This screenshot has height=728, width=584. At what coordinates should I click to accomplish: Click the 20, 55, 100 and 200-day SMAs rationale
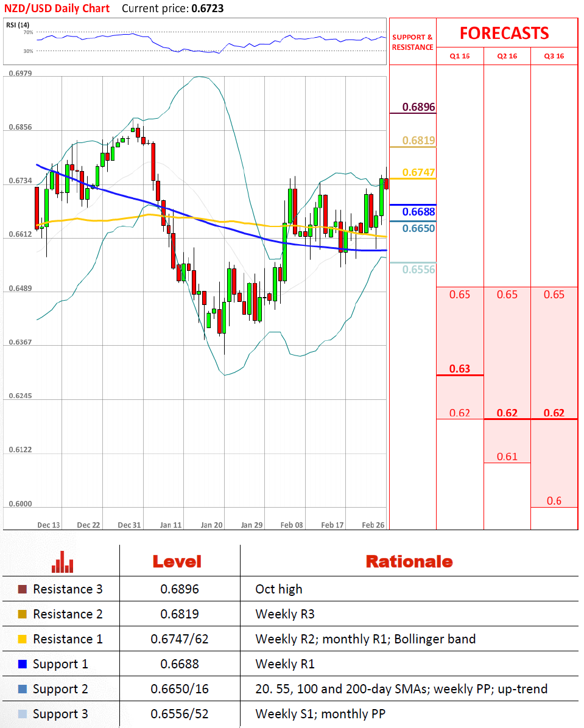(401, 689)
